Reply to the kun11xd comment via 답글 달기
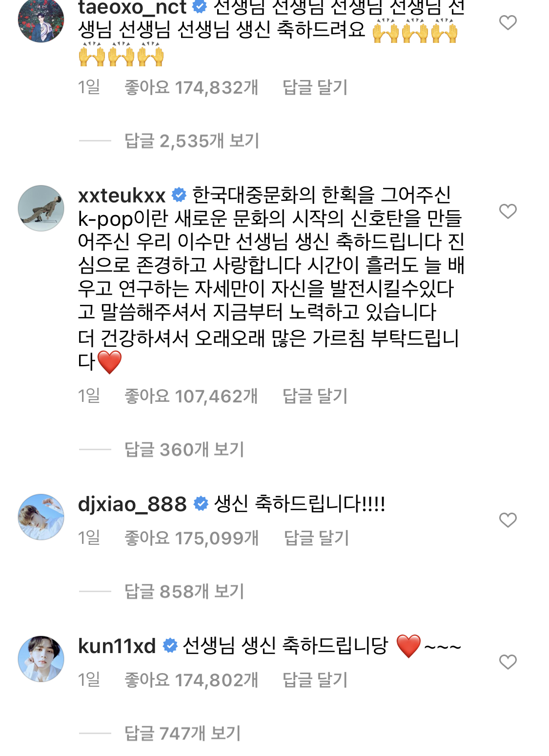 coord(315,680)
